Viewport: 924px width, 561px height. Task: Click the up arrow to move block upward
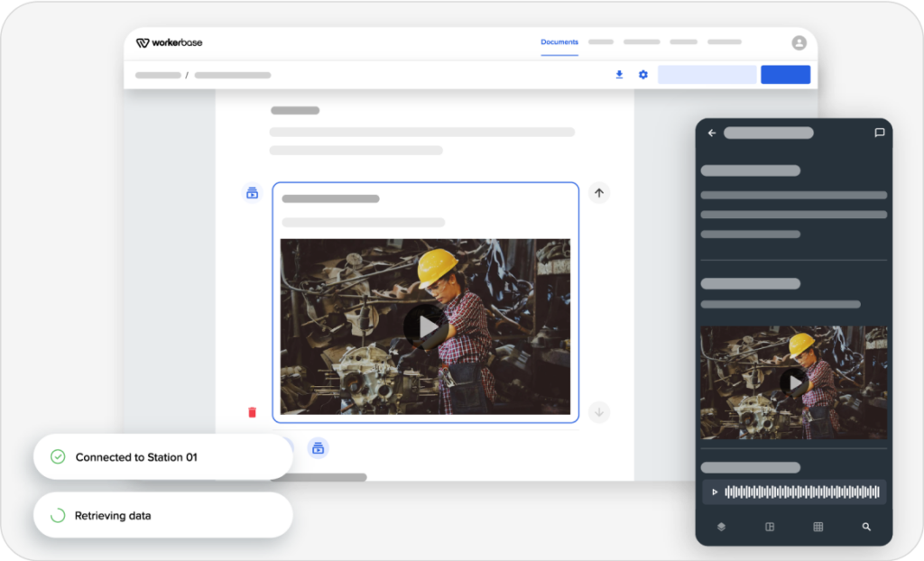pyautogui.click(x=598, y=192)
